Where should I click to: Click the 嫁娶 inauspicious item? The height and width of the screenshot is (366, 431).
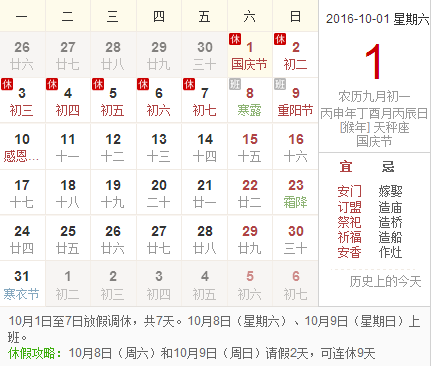pyautogui.click(x=390, y=191)
